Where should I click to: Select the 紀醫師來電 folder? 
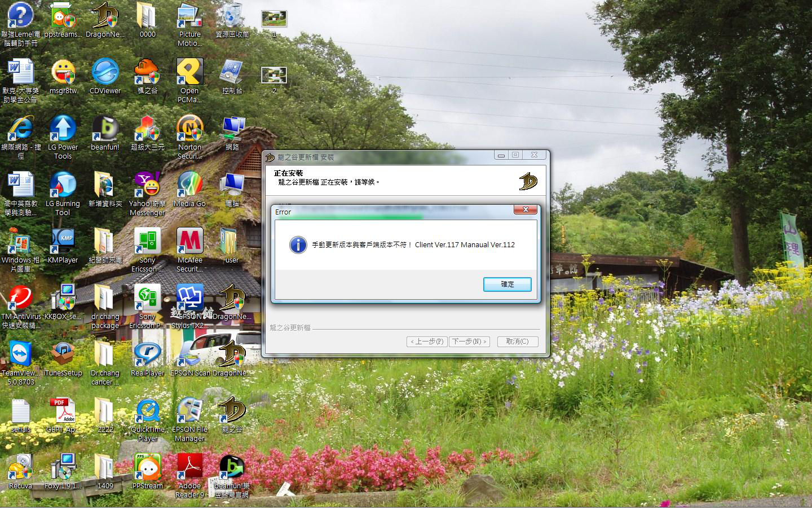point(105,246)
